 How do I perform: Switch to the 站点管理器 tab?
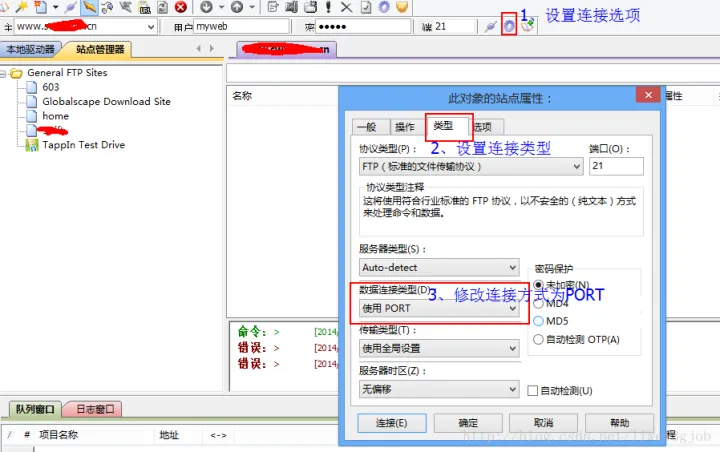click(x=100, y=49)
